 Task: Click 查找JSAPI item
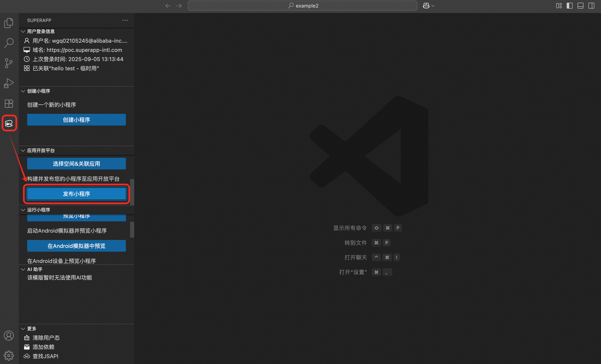point(45,356)
